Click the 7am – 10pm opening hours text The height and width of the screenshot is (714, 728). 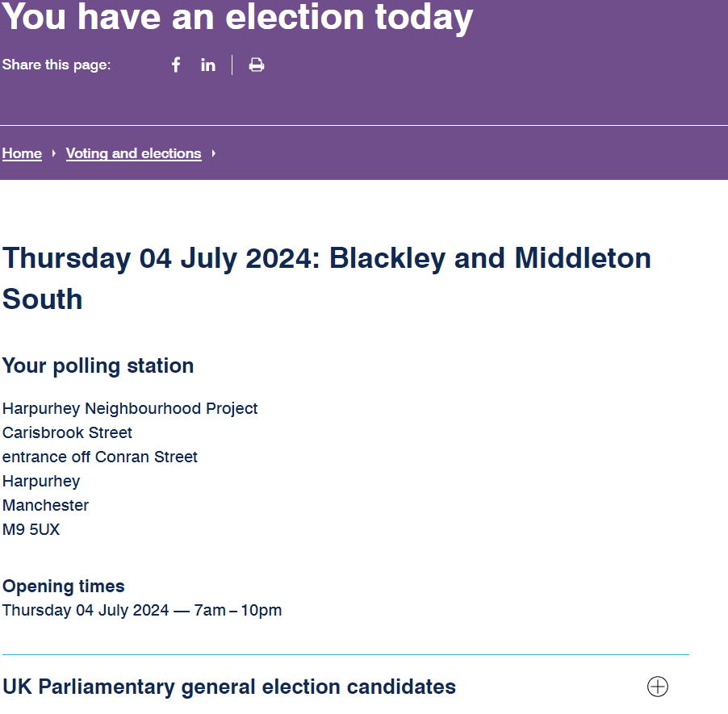pyautogui.click(x=238, y=610)
